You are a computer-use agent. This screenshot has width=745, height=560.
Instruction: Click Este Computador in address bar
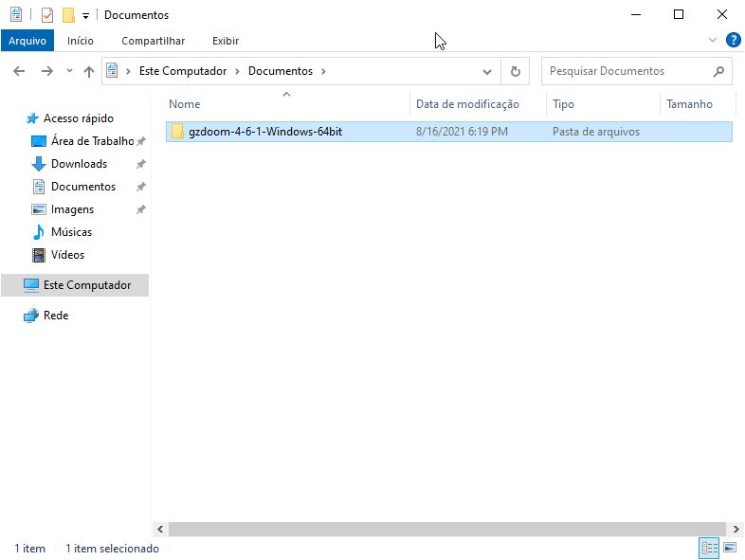click(183, 71)
